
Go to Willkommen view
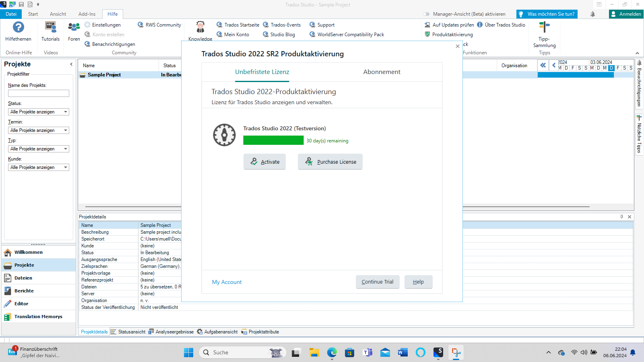(x=39, y=252)
